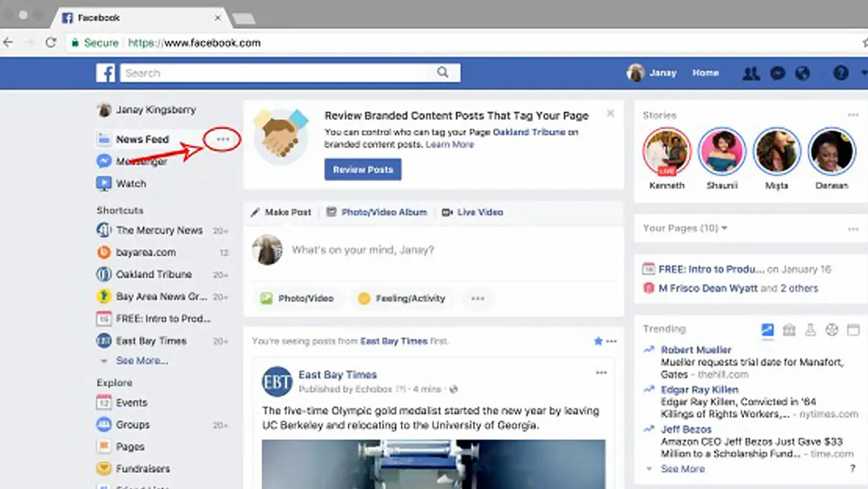Click Review Posts button
This screenshot has height=489, width=868.
point(363,169)
